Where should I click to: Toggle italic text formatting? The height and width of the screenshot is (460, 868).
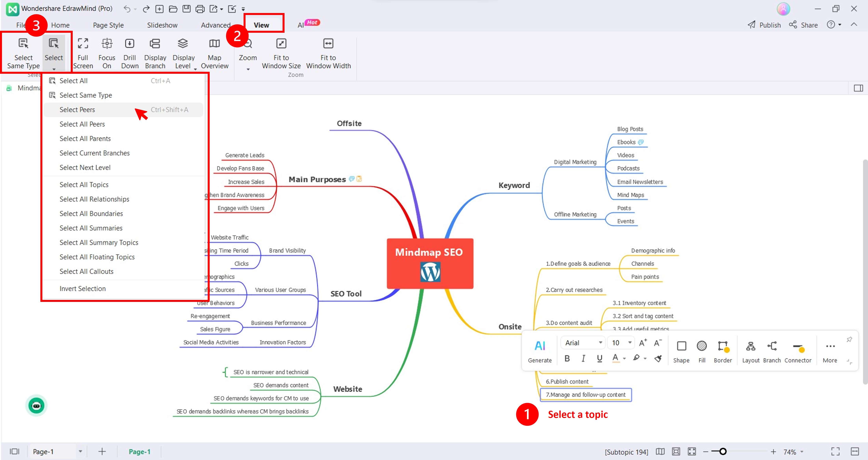point(583,358)
